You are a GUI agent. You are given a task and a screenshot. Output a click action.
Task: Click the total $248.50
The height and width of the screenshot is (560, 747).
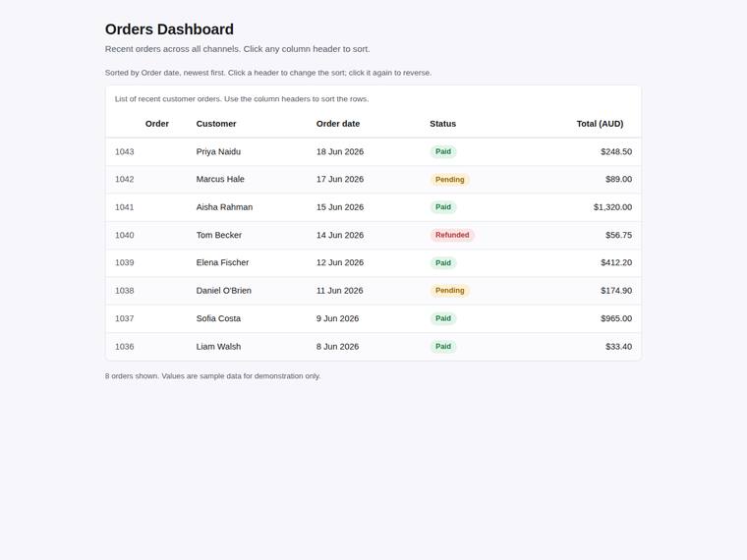coord(616,152)
